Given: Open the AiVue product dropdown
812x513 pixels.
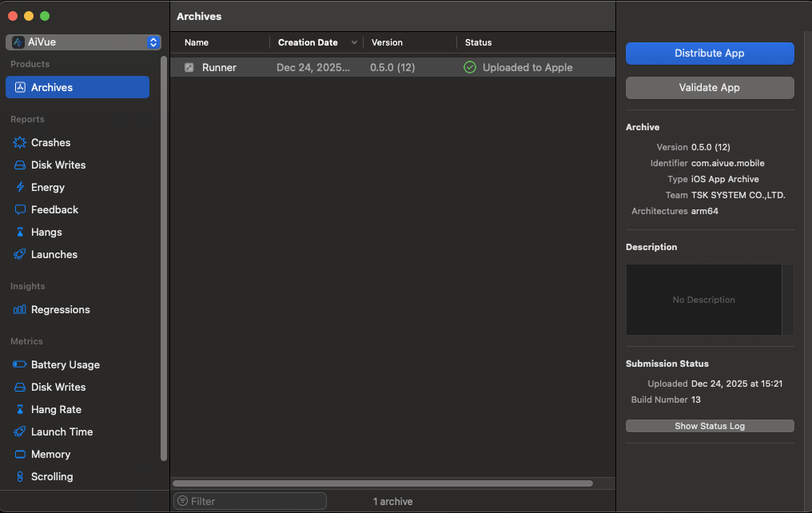Looking at the screenshot, I should 83,42.
